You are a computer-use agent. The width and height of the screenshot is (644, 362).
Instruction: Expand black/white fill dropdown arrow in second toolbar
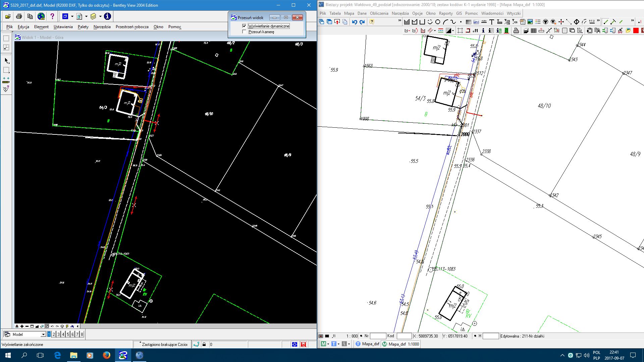(453, 31)
